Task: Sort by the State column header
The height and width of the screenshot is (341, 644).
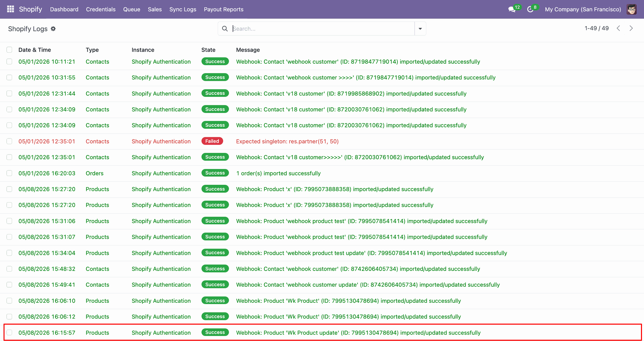Action: (208, 50)
